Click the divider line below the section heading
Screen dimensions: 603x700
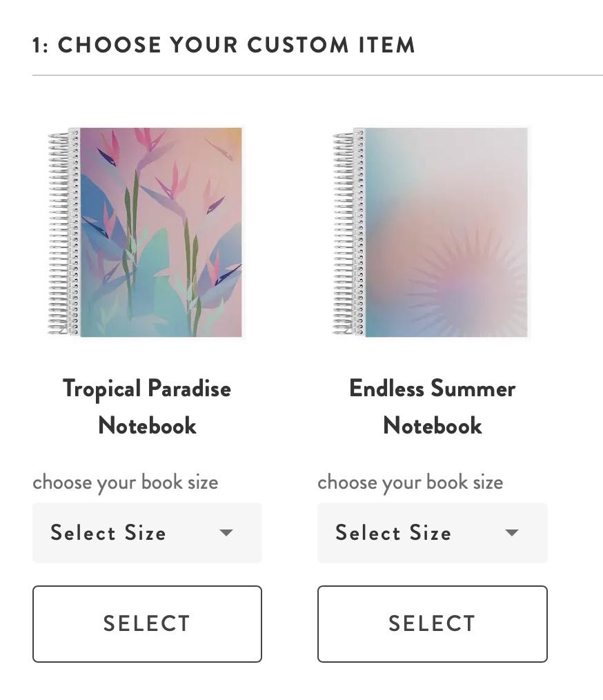tap(317, 75)
